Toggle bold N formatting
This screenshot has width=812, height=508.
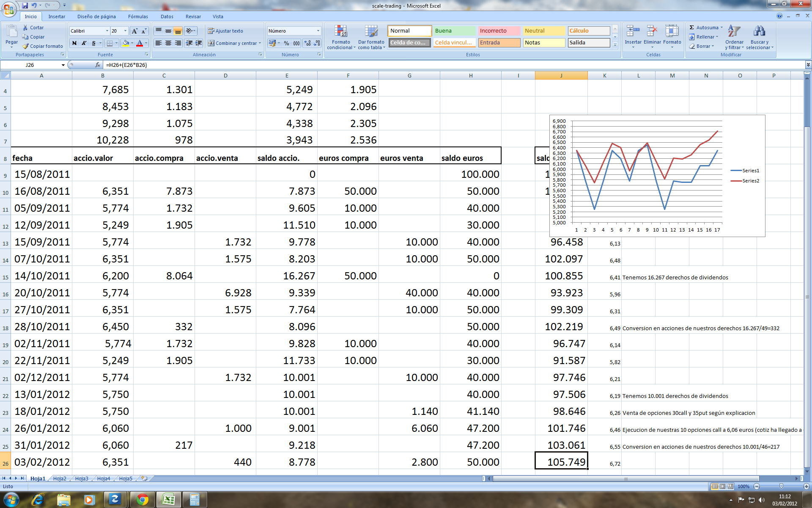click(74, 43)
